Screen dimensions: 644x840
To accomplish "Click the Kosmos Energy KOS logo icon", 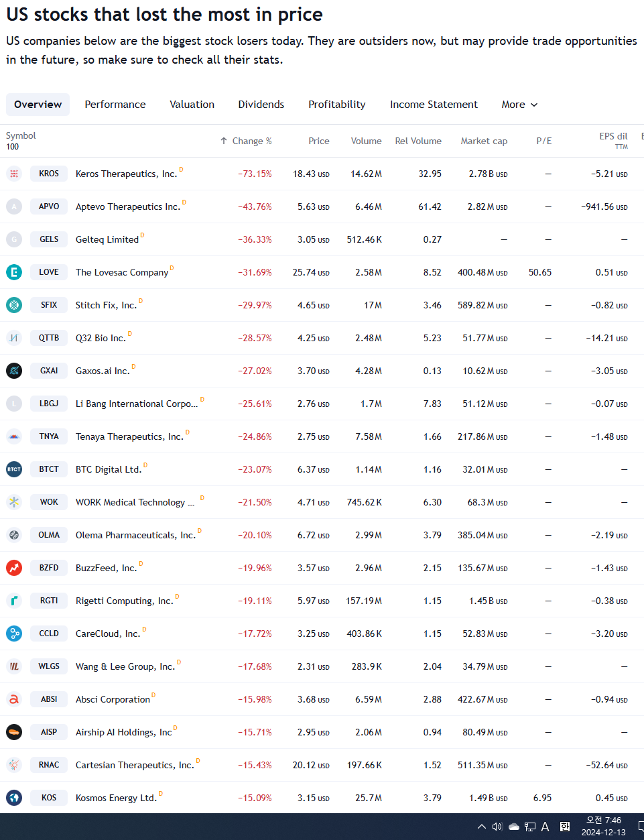I will [x=14, y=798].
